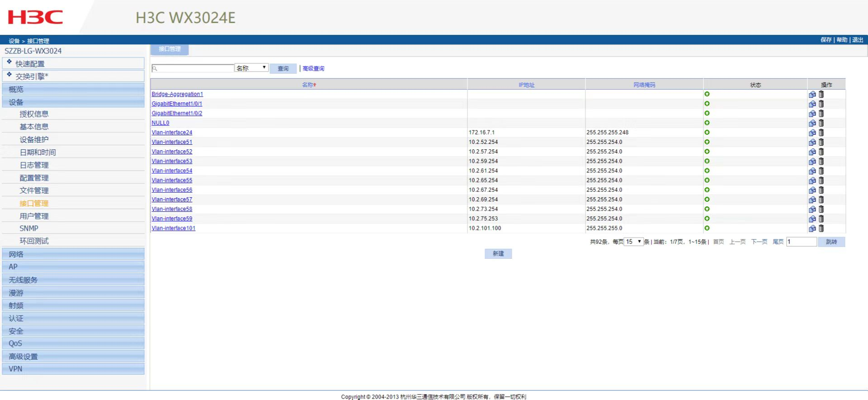Click the magnifier icon in the search box

coord(155,69)
